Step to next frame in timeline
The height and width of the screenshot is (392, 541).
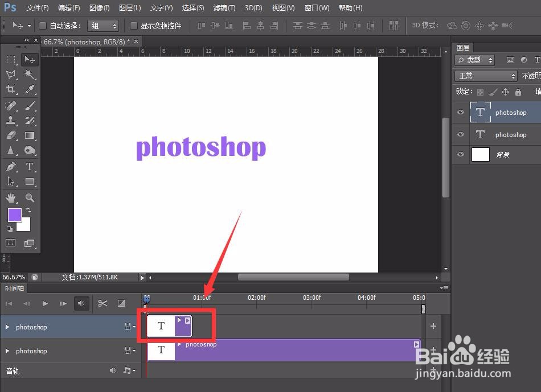(x=63, y=303)
